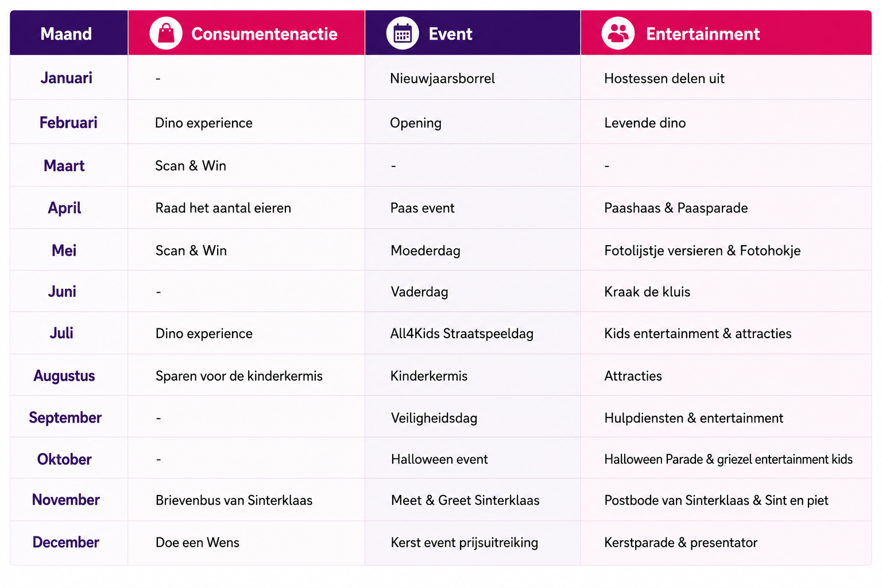This screenshot has width=882, height=588.
Task: Open the Januari row label
Action: tap(66, 78)
